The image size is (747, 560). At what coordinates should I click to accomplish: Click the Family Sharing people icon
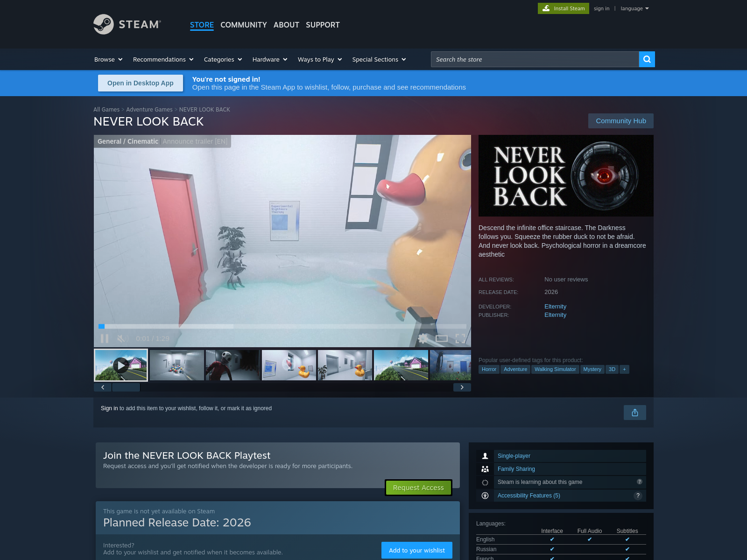coord(485,469)
